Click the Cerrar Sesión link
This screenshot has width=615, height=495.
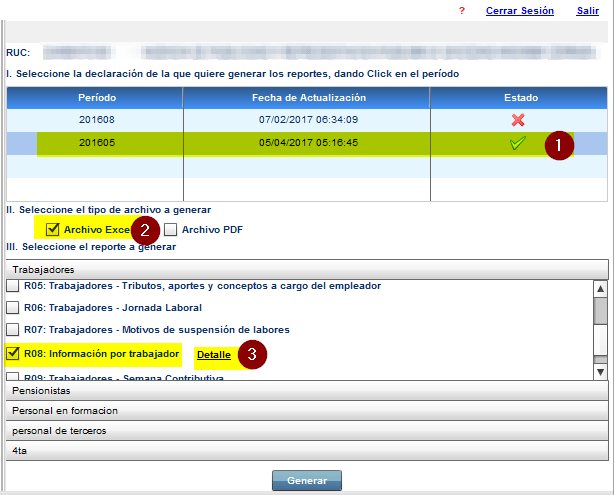[519, 10]
